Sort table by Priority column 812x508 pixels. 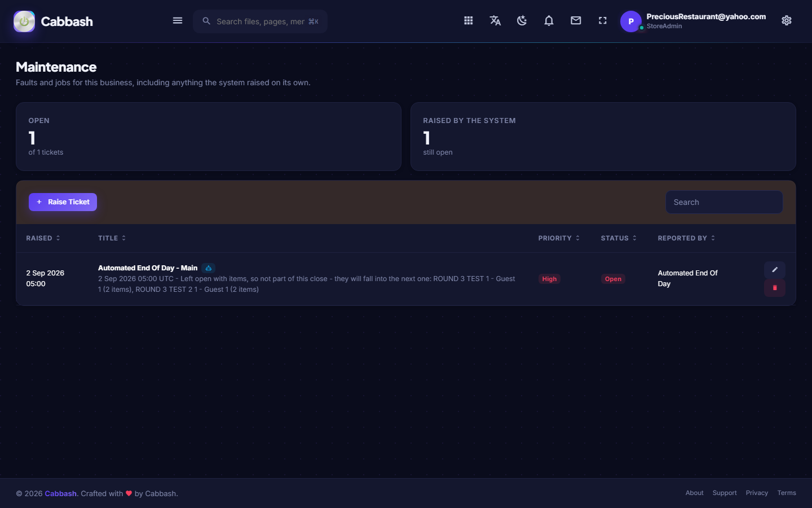click(x=559, y=238)
